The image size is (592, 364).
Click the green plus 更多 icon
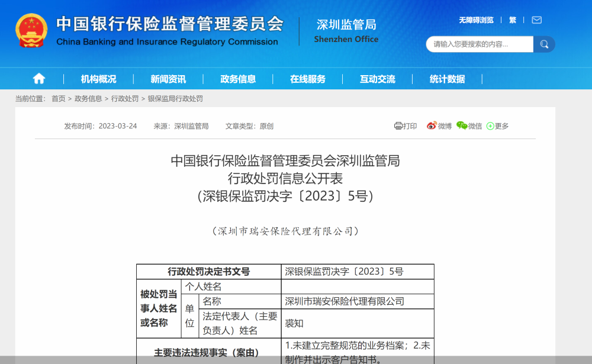click(490, 126)
